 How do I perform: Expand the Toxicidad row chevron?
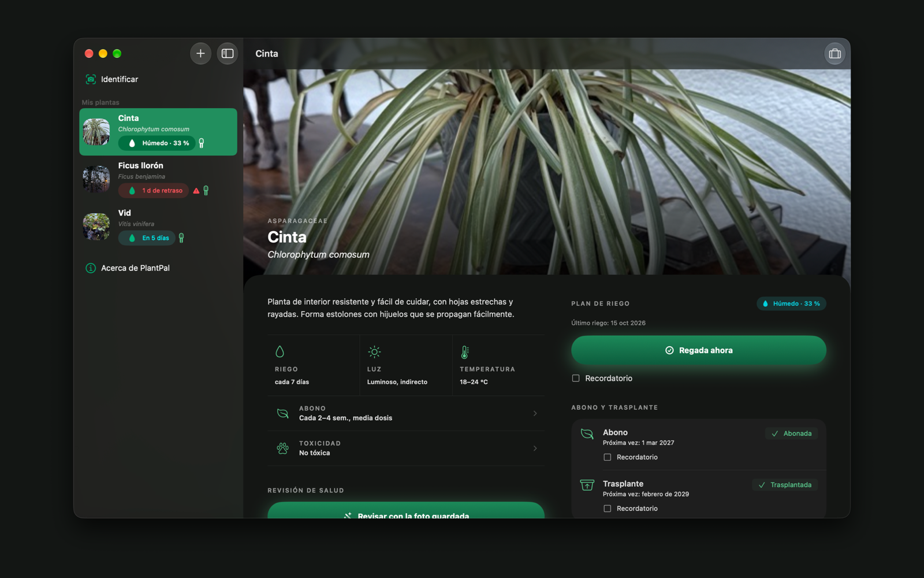point(535,449)
